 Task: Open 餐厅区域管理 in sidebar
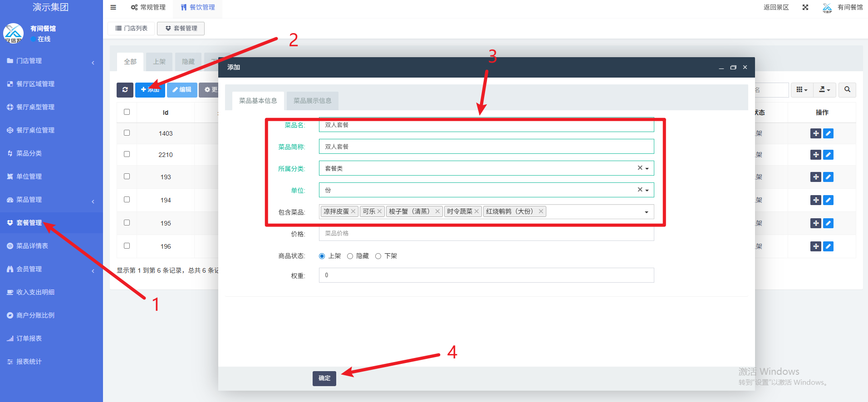pyautogui.click(x=51, y=84)
